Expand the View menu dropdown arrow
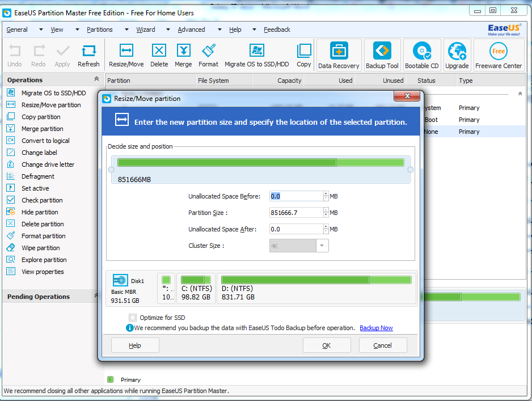Image resolution: width=532 pixels, height=401 pixels. (x=77, y=29)
